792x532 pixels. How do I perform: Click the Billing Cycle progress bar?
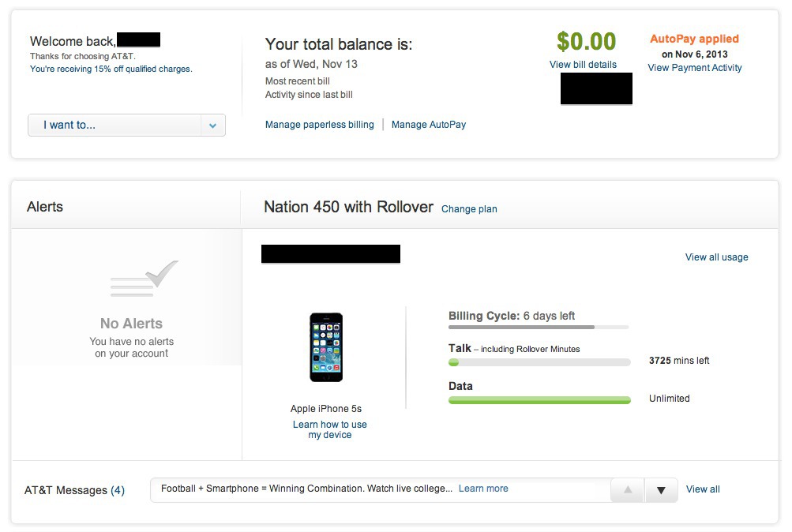[x=539, y=327]
